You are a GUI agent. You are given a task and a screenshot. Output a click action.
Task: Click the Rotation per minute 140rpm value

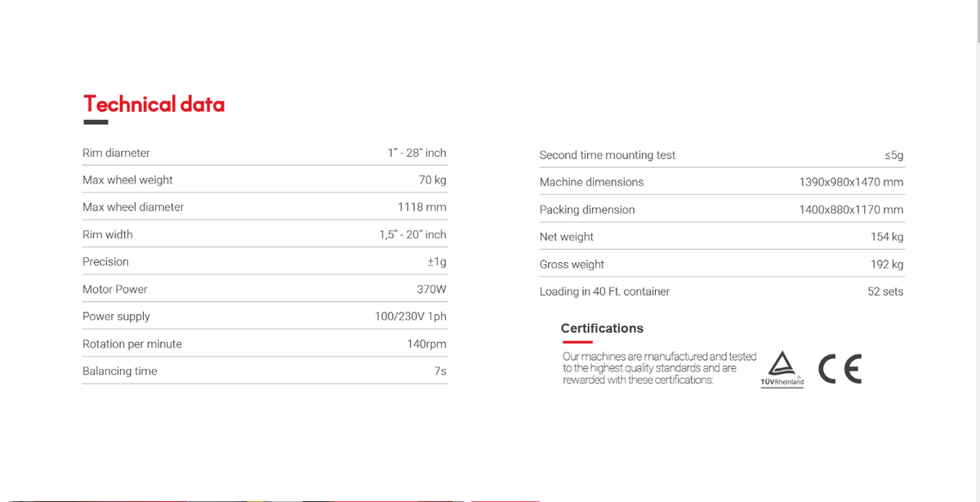(426, 344)
